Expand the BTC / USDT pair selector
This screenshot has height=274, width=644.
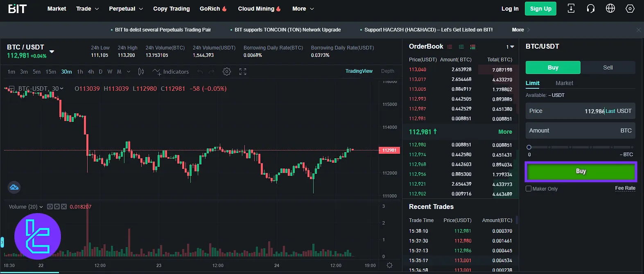pos(52,52)
